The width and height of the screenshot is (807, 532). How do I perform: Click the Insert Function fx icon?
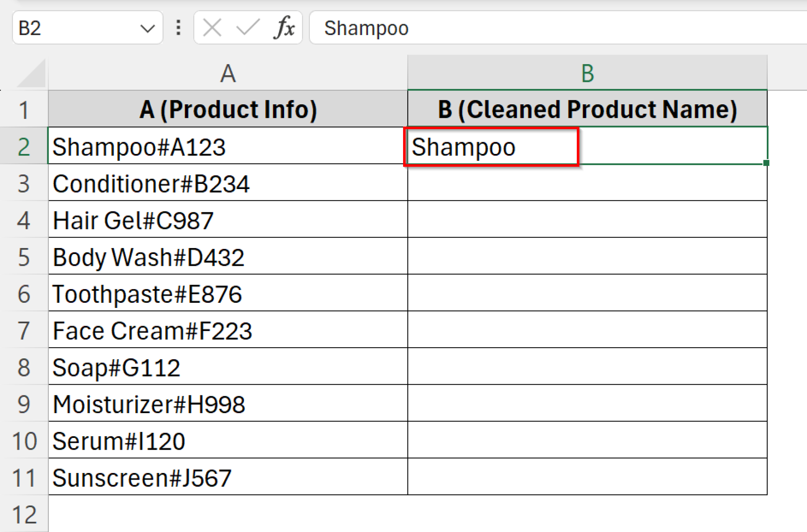(285, 28)
